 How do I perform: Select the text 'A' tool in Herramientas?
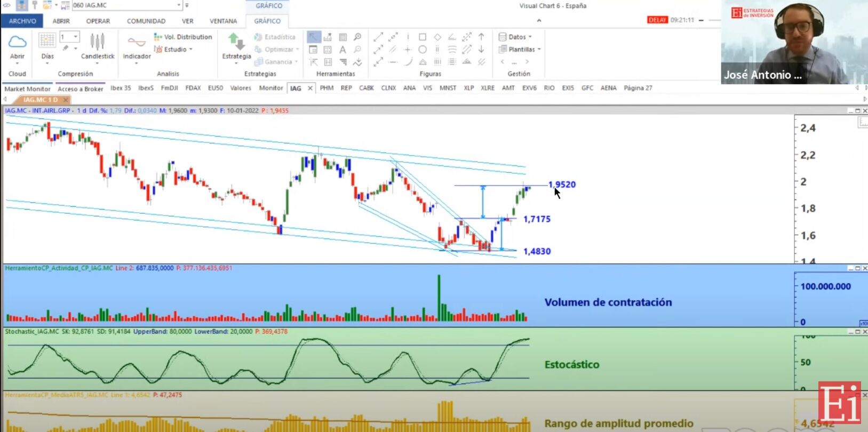click(343, 50)
